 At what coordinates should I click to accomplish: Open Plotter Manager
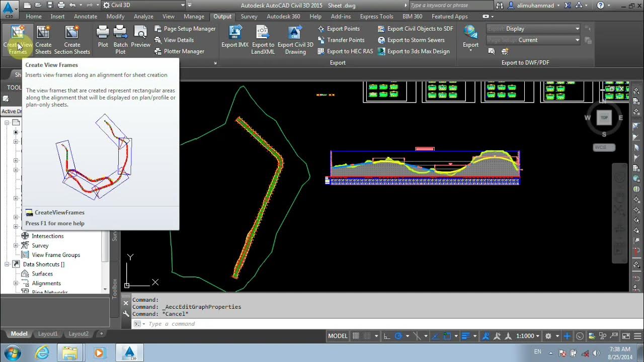coord(179,51)
